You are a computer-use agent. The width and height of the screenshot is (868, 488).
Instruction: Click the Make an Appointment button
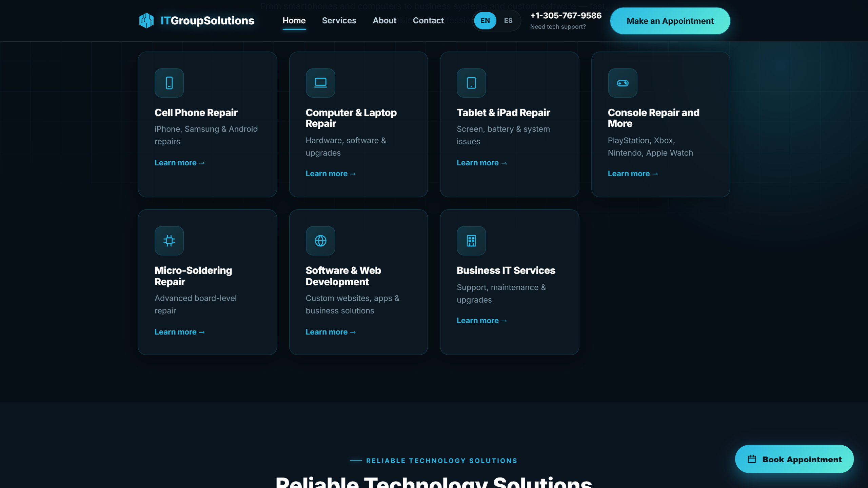(x=670, y=21)
